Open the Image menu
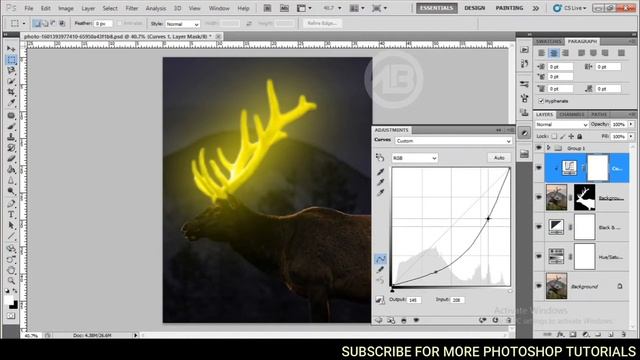The width and height of the screenshot is (640, 360). (65, 8)
